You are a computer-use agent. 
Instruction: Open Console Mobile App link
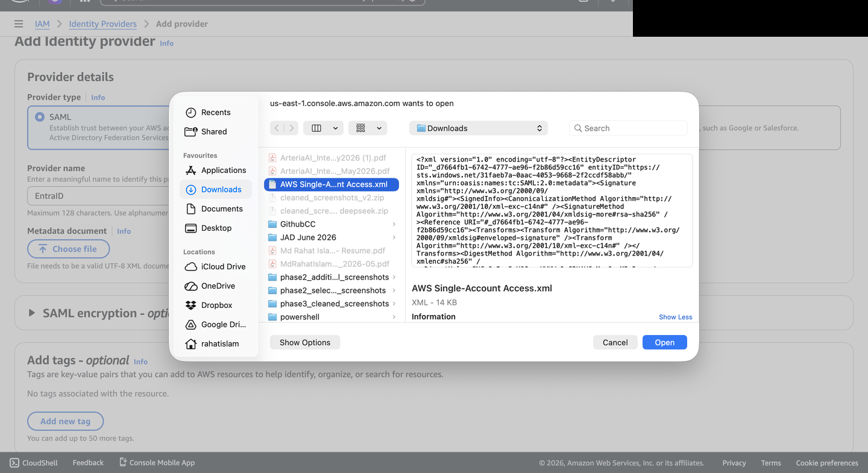click(x=157, y=463)
